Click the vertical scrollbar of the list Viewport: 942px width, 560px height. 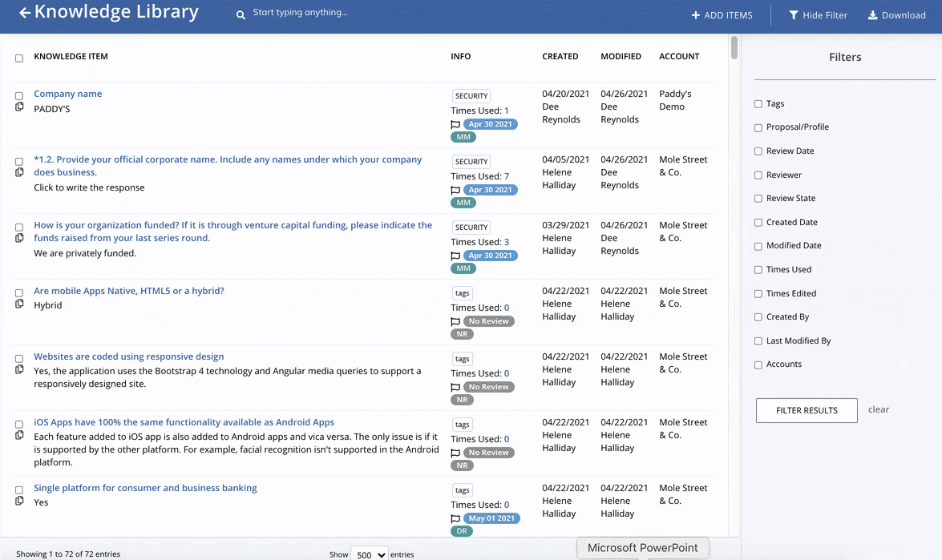point(734,48)
